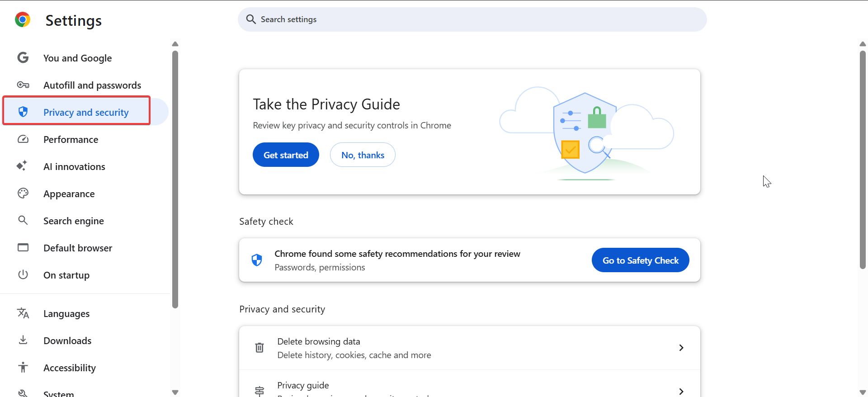Screen dimensions: 868x397
Task: Select Search engine in the sidebar
Action: [74, 221]
